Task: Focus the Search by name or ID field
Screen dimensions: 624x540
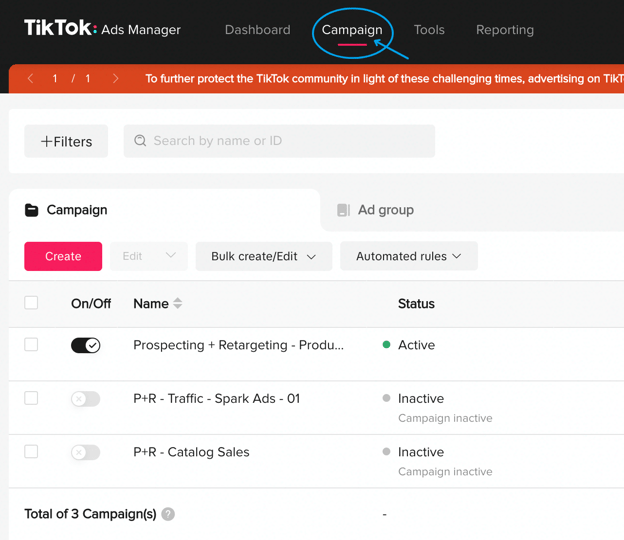Action: (x=279, y=141)
